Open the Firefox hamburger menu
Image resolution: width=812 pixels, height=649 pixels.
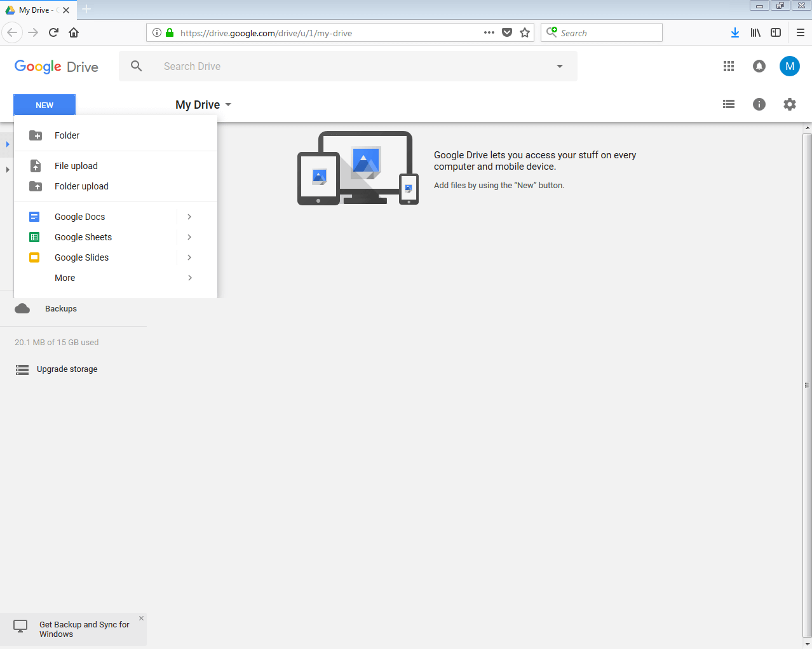(x=801, y=32)
